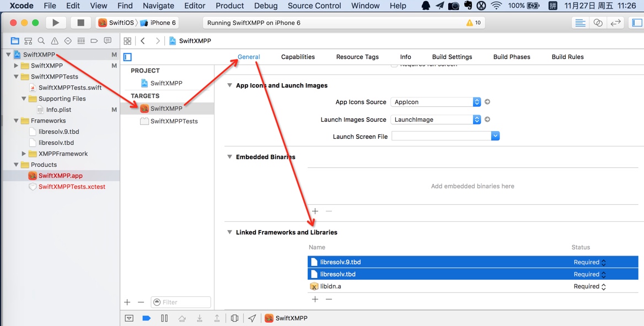Change libidn.a Required status
644x326 pixels.
tap(590, 286)
